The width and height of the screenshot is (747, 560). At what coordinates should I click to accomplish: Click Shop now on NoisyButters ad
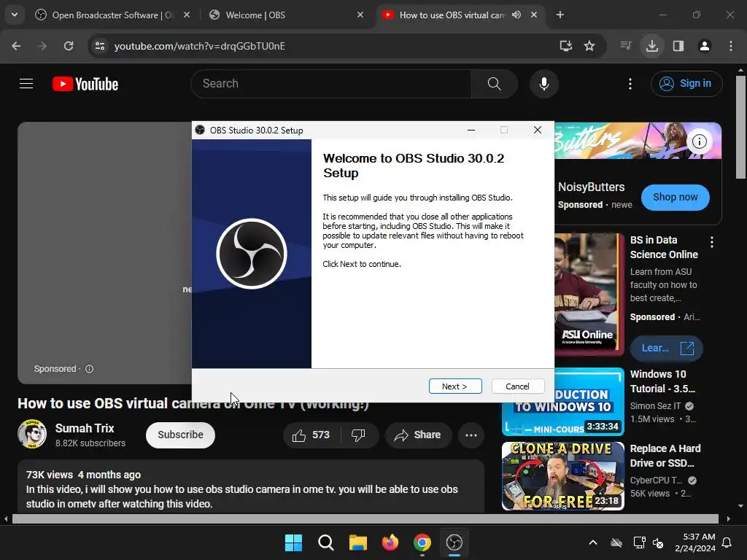(675, 197)
